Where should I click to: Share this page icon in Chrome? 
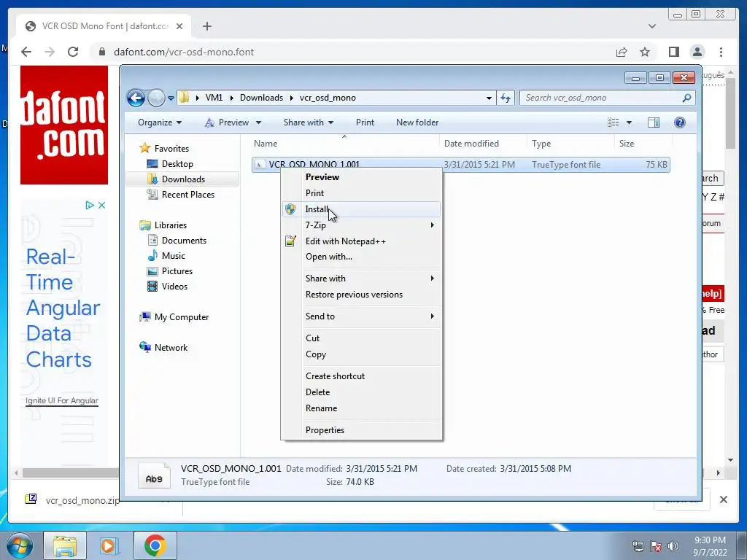click(622, 52)
